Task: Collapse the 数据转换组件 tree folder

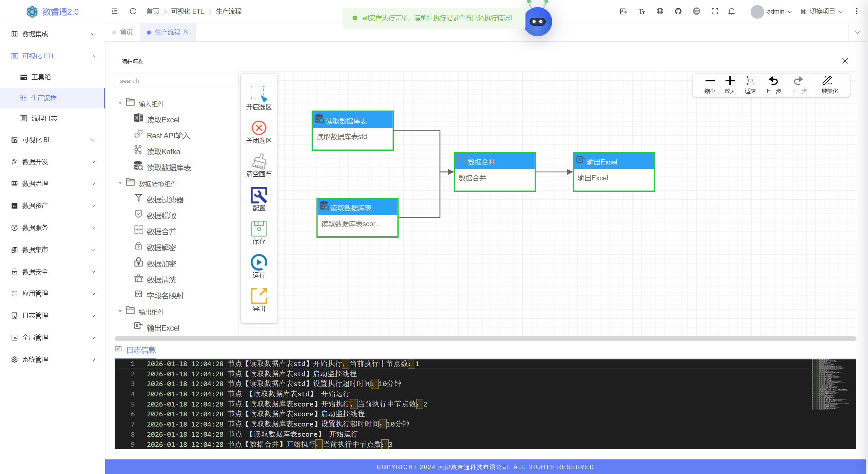Action: coord(120,183)
